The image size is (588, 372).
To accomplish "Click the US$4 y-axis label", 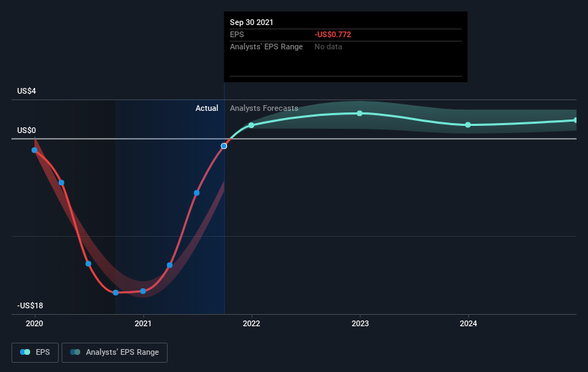I will click(x=26, y=91).
